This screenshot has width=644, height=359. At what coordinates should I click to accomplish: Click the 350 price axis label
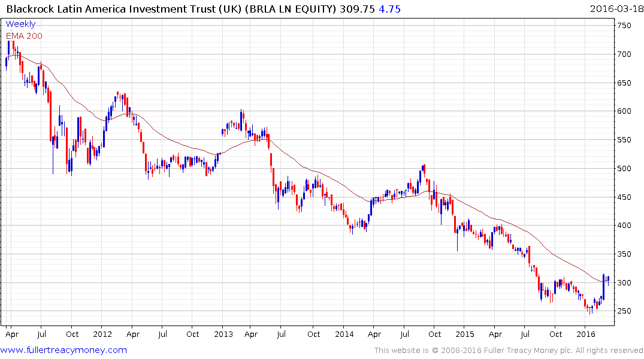624,254
